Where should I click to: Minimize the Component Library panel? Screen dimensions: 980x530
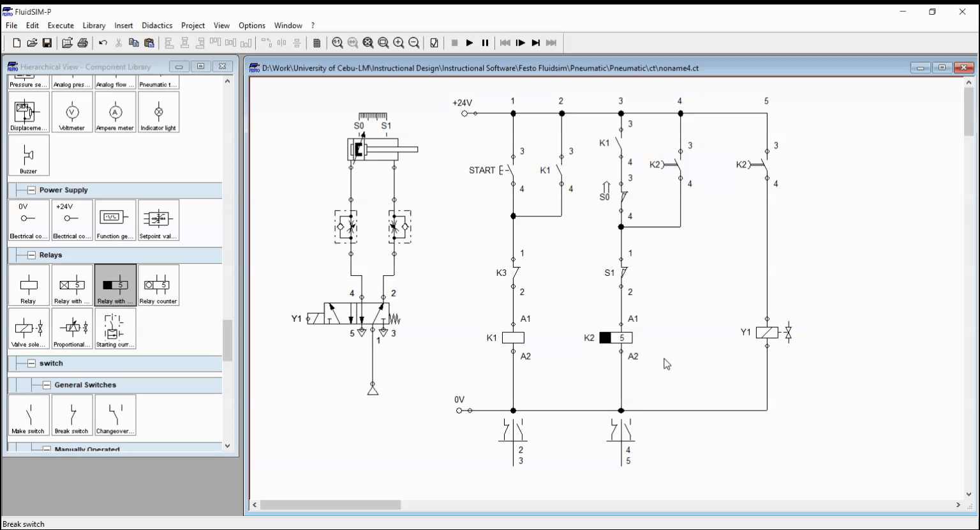tap(179, 66)
